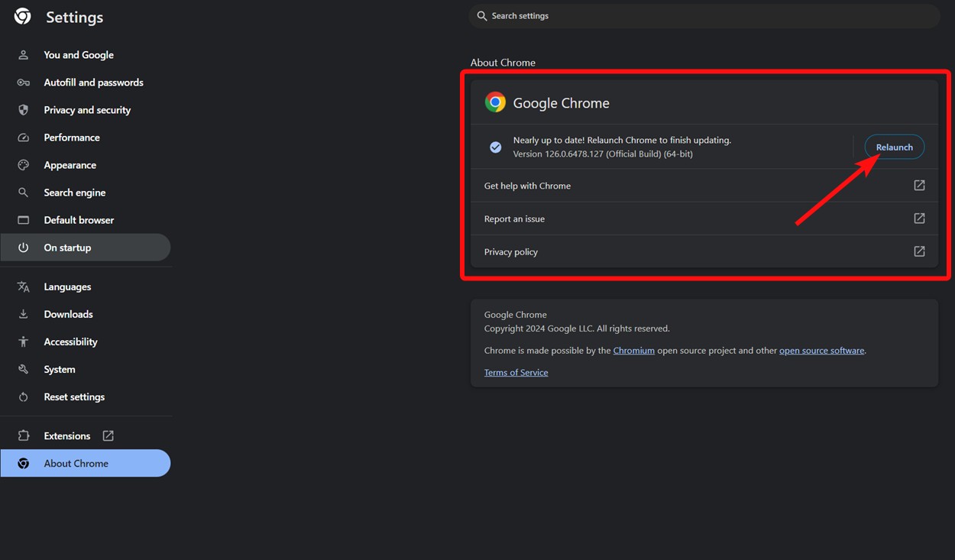Open Privacy policy in a new tab
This screenshot has width=955, height=560.
pos(919,251)
